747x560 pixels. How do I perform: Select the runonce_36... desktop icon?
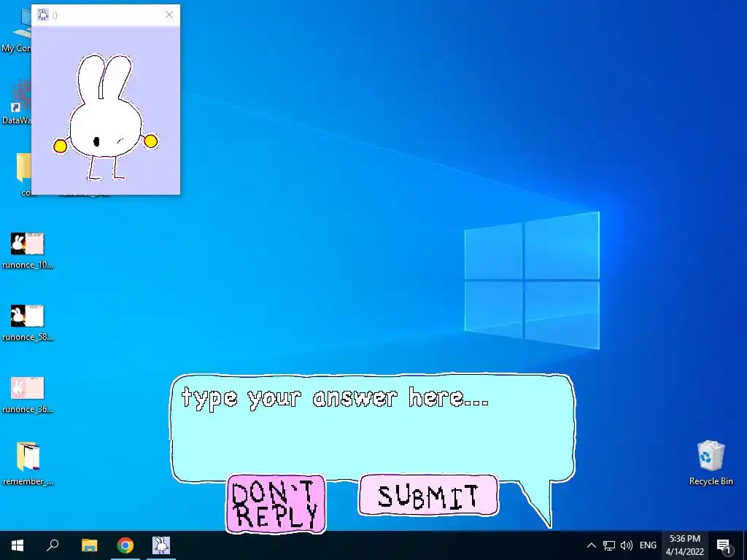pos(28,395)
